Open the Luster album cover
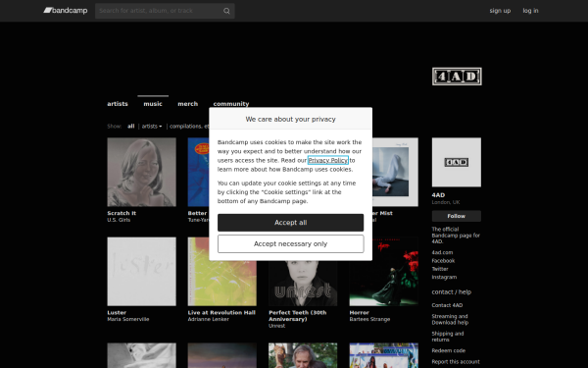The width and height of the screenshot is (588, 368). [141, 272]
